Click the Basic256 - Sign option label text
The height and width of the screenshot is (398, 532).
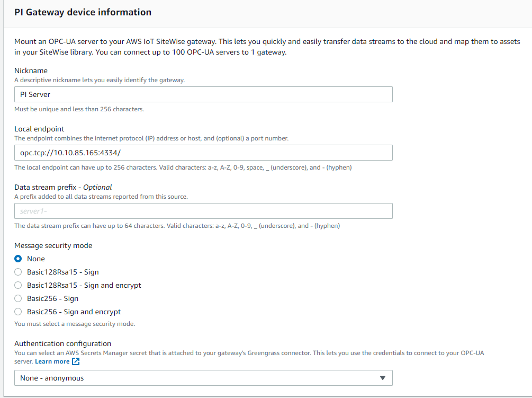pos(53,298)
